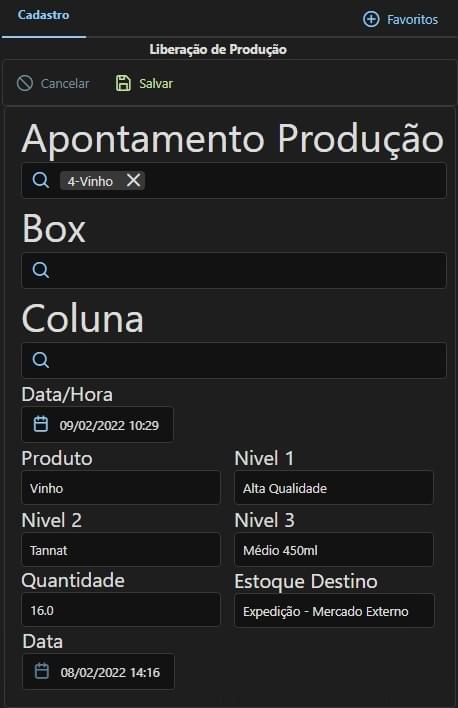Select the 4-Vinho chip

(90, 181)
